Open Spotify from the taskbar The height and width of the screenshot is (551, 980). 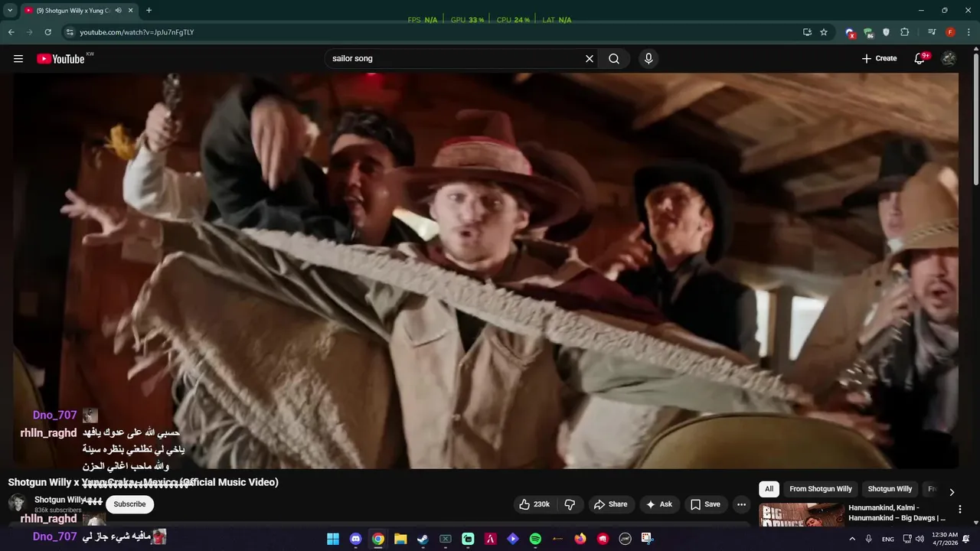tap(535, 539)
